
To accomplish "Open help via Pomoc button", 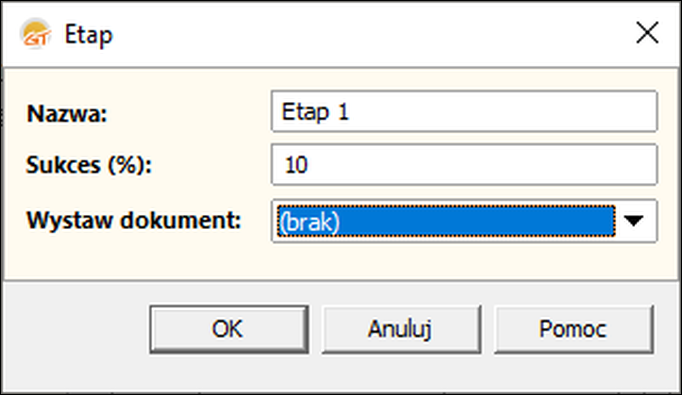I will [x=574, y=329].
